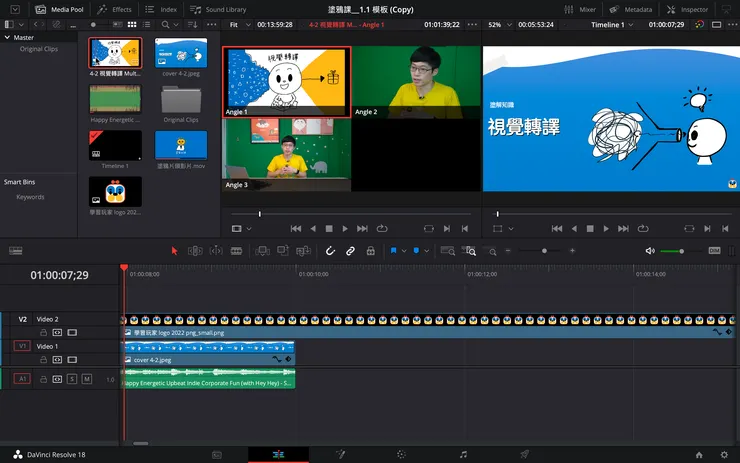Select Angle 2 in the multicam viewer
This screenshot has width=740, height=463.
click(x=416, y=81)
